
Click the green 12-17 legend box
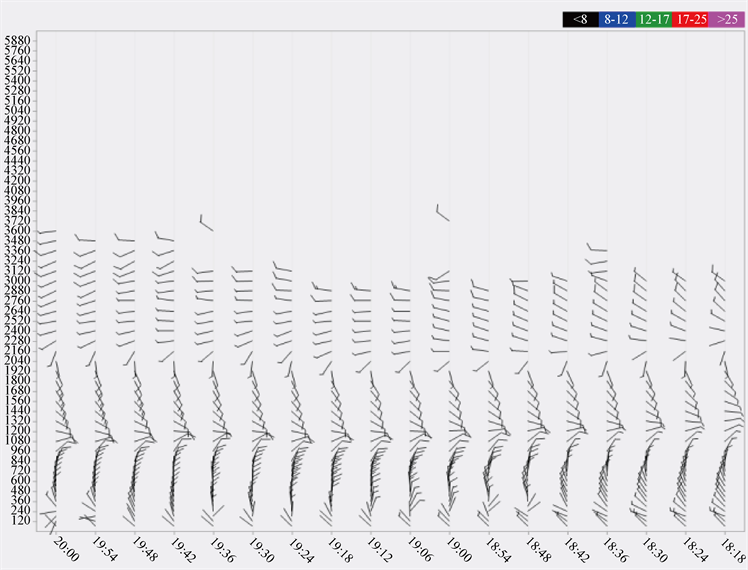(x=653, y=19)
